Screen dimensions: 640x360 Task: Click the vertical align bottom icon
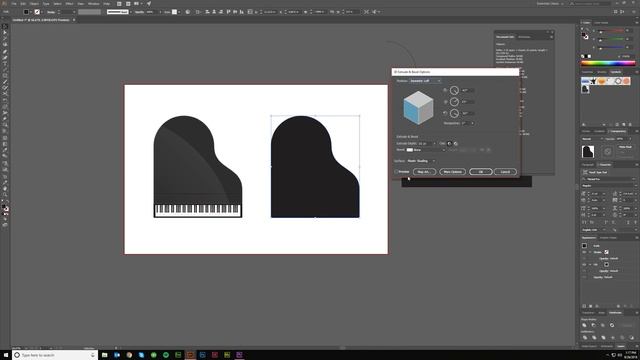click(x=242, y=12)
